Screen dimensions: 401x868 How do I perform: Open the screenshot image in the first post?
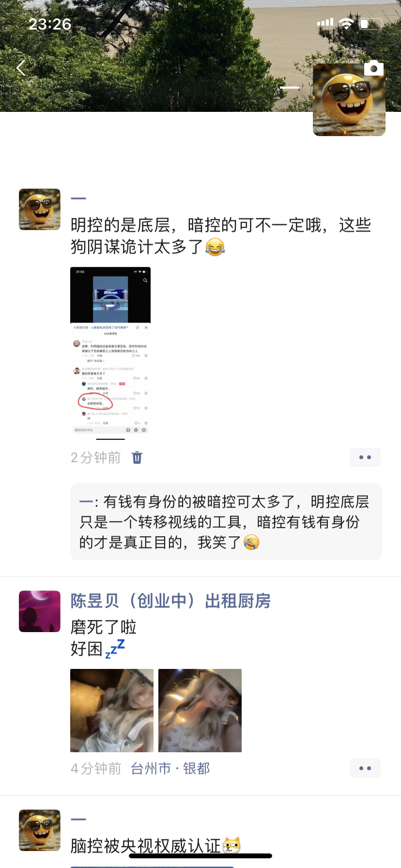pos(110,353)
